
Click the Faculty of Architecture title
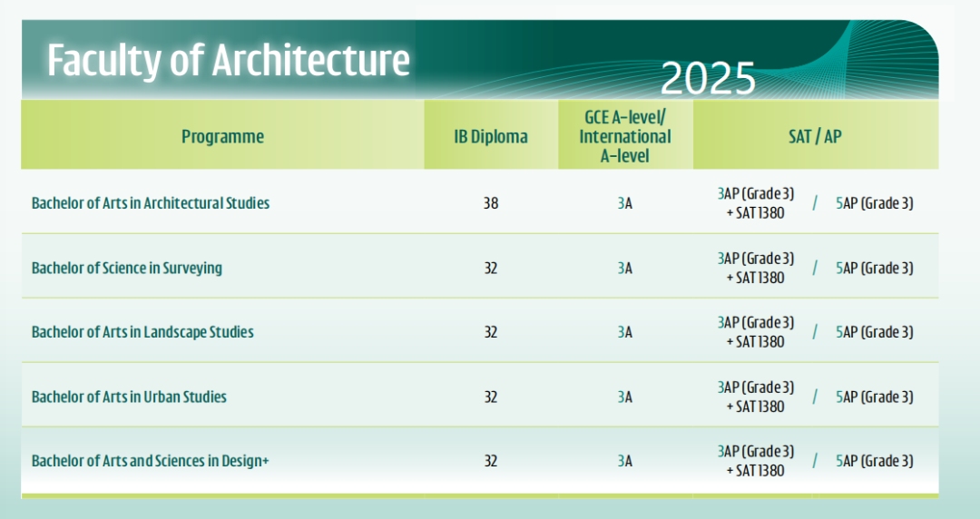(x=228, y=61)
